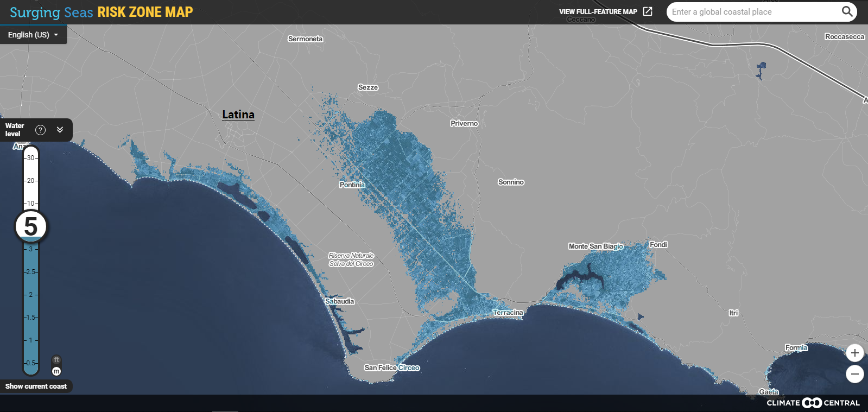Image resolution: width=868 pixels, height=412 pixels.
Task: Zoom in with the plus button
Action: pos(854,353)
